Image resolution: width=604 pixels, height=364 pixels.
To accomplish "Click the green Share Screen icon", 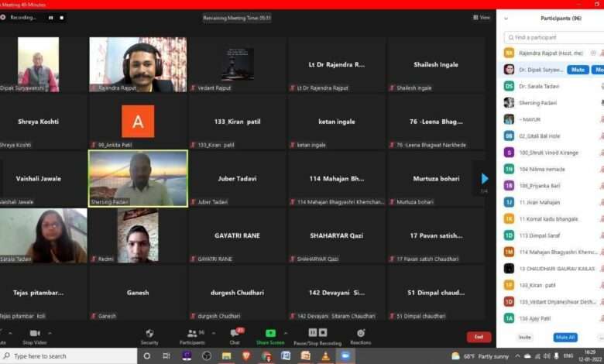I will coord(270,334).
